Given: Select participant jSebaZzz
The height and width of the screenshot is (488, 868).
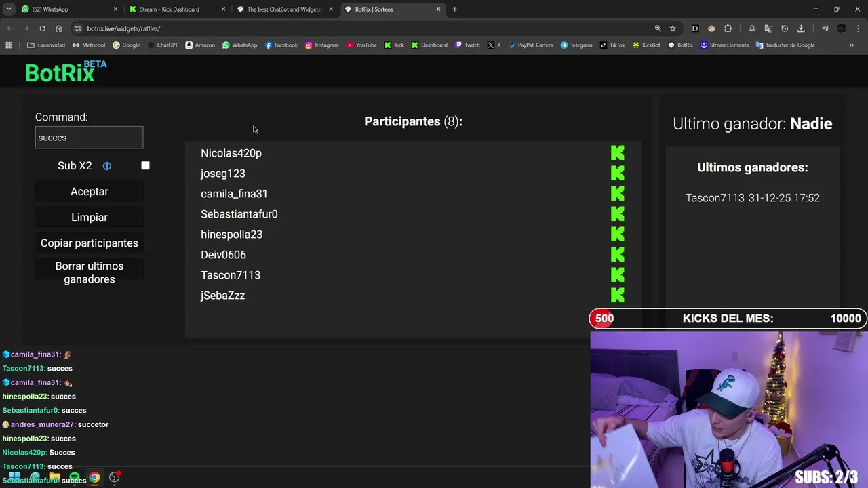Looking at the screenshot, I should point(222,296).
